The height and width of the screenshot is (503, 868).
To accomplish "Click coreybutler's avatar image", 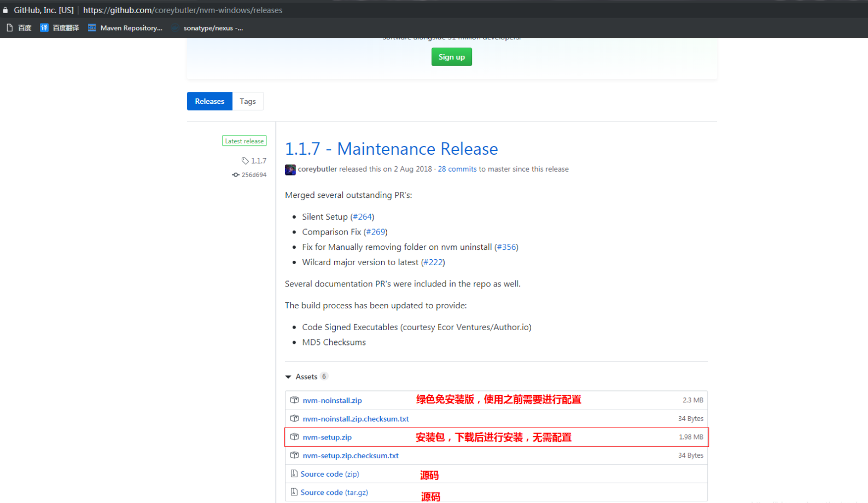I will tap(290, 169).
